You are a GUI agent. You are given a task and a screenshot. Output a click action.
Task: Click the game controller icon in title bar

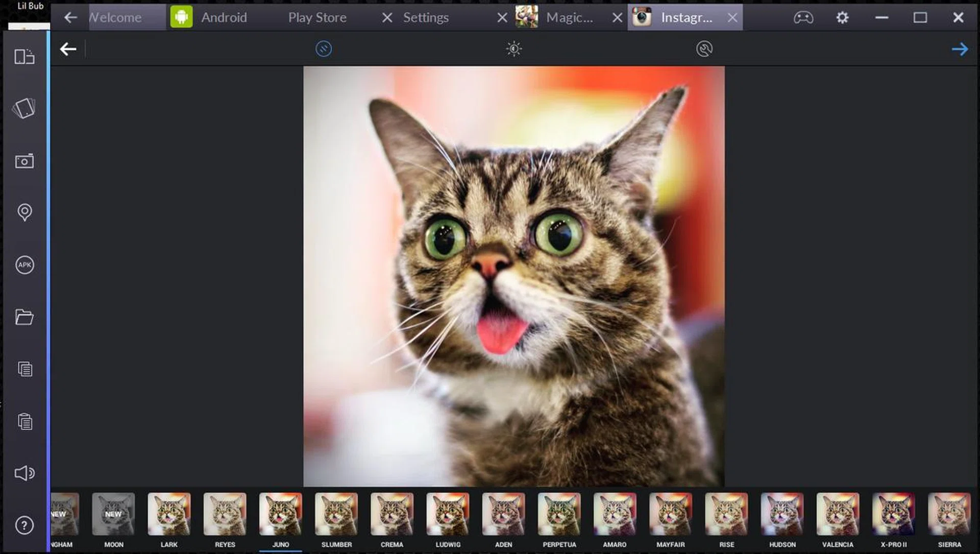pos(803,17)
